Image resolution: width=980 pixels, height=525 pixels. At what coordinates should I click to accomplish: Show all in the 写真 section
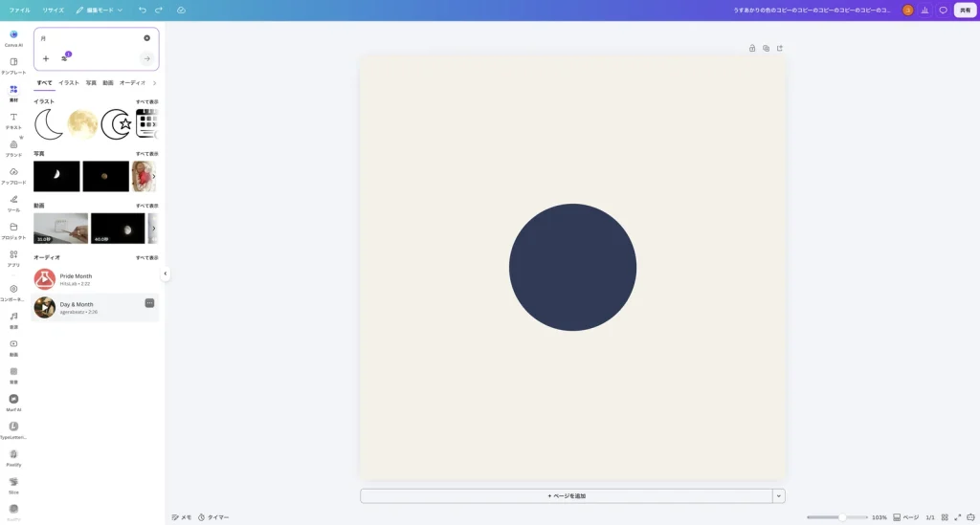point(146,154)
